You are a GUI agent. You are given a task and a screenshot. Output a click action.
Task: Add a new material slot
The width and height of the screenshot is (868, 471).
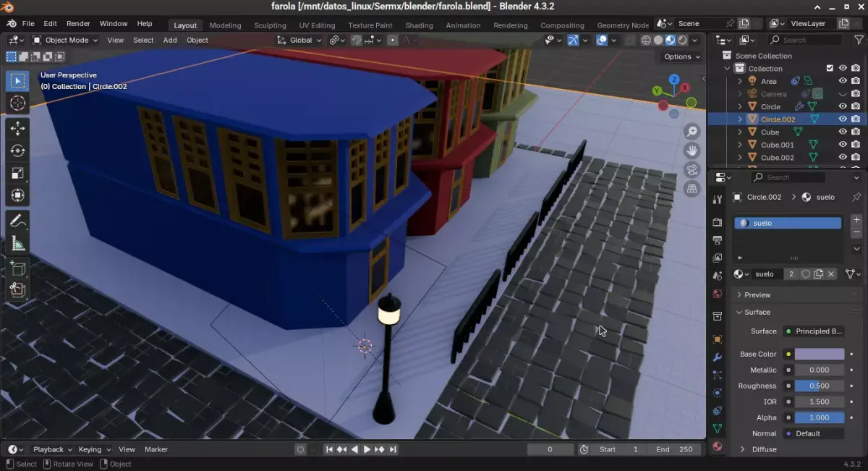pos(856,219)
